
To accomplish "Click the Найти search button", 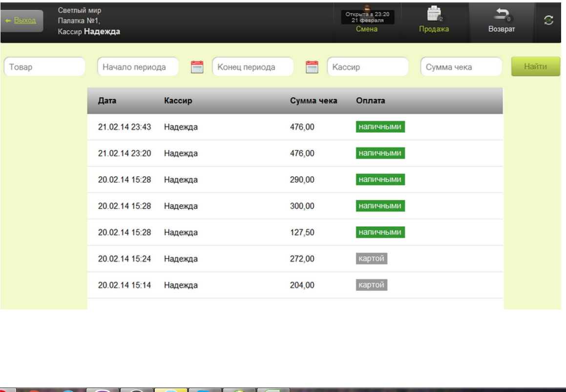I will pyautogui.click(x=535, y=67).
